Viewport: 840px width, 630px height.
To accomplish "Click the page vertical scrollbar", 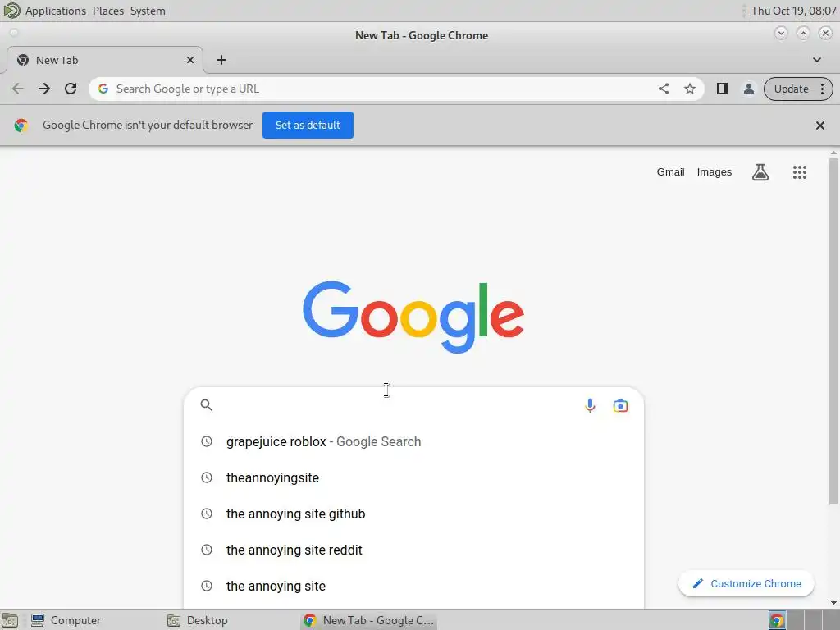I will coord(833,331).
